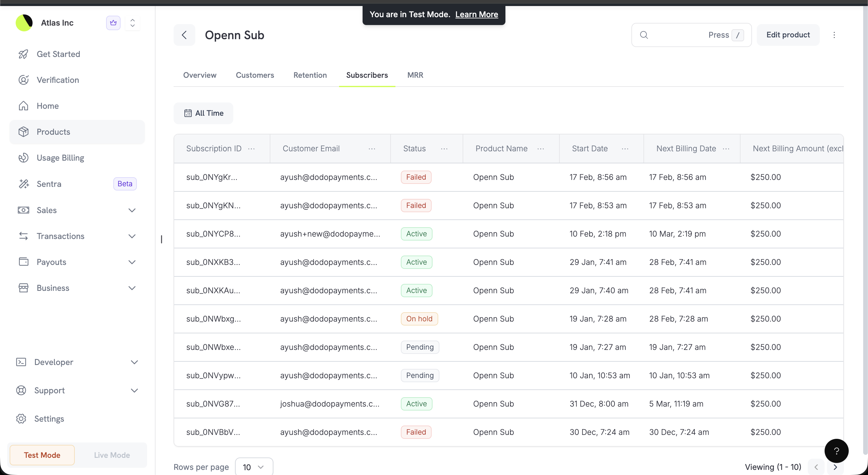Screen dimensions: 868x475
Task: Open the Learn More link
Action: click(x=476, y=14)
